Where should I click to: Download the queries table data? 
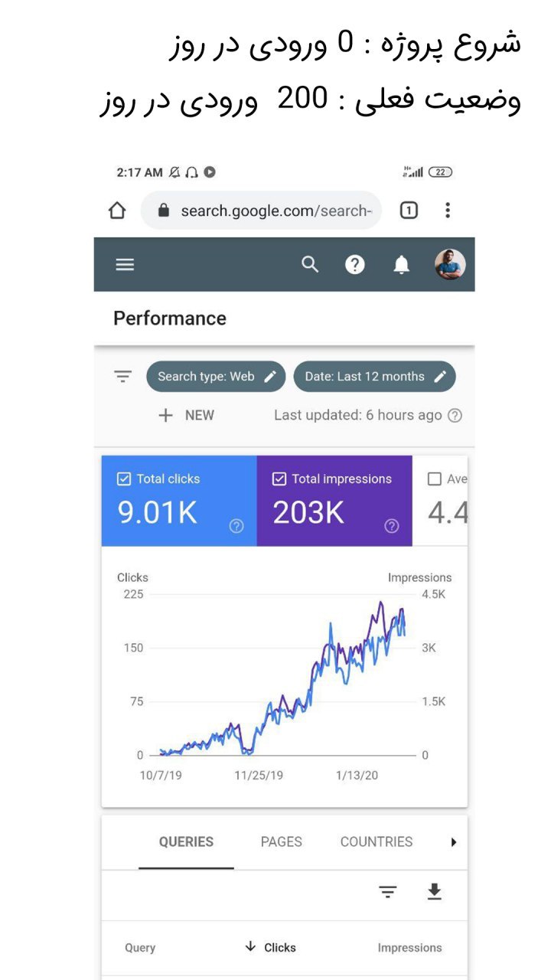click(434, 891)
